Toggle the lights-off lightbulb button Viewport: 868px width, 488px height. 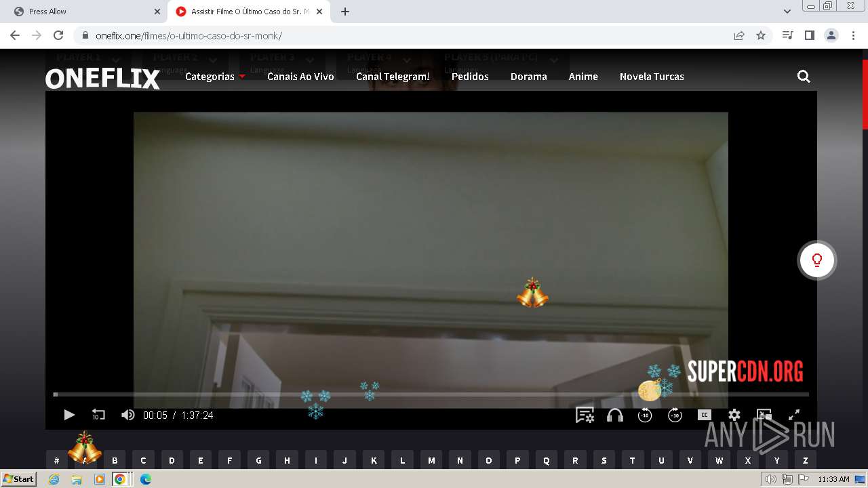(817, 260)
